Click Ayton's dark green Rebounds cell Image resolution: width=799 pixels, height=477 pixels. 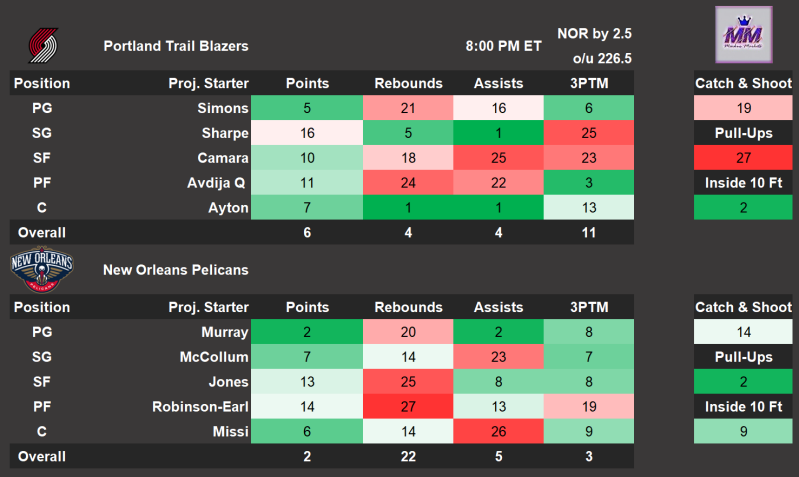[x=408, y=208]
